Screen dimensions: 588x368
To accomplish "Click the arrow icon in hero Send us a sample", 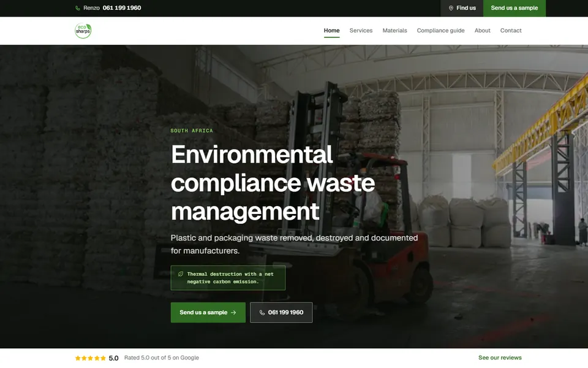I will tap(233, 312).
